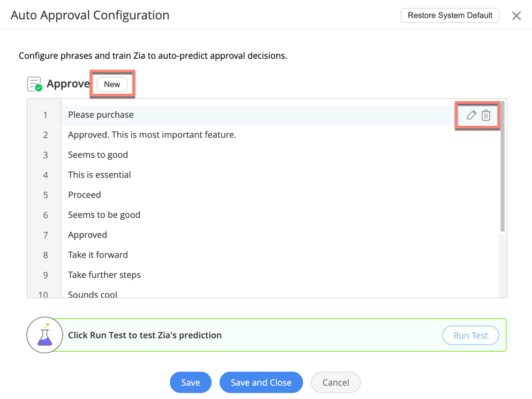The height and width of the screenshot is (399, 532).
Task: Click row number 7 in the phrase list
Action: [x=45, y=235]
